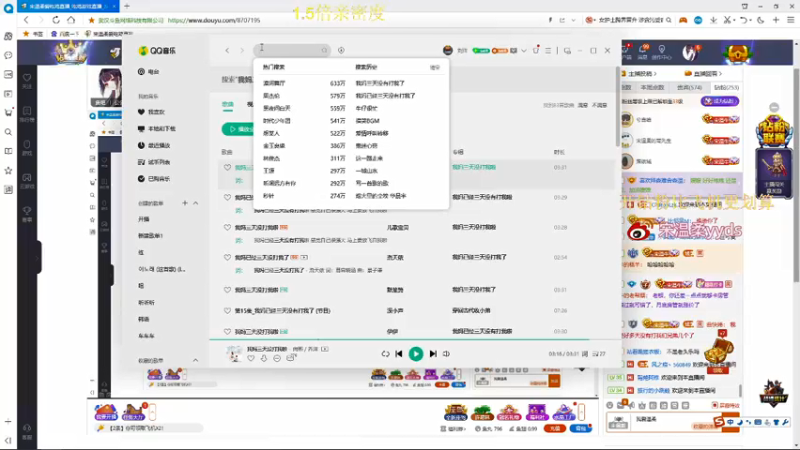Viewport: 800px width, 450px height.
Task: Skip to next track
Action: (433, 354)
